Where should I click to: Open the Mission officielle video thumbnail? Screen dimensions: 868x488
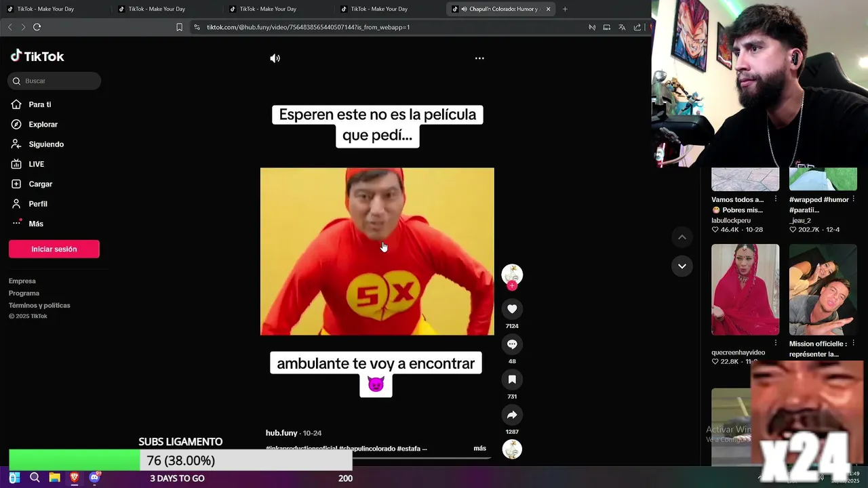point(823,289)
